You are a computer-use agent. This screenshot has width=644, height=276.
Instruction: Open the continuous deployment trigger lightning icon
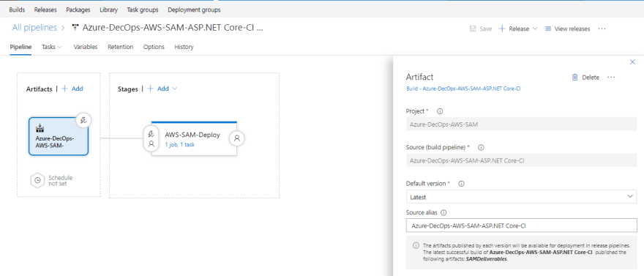83,120
